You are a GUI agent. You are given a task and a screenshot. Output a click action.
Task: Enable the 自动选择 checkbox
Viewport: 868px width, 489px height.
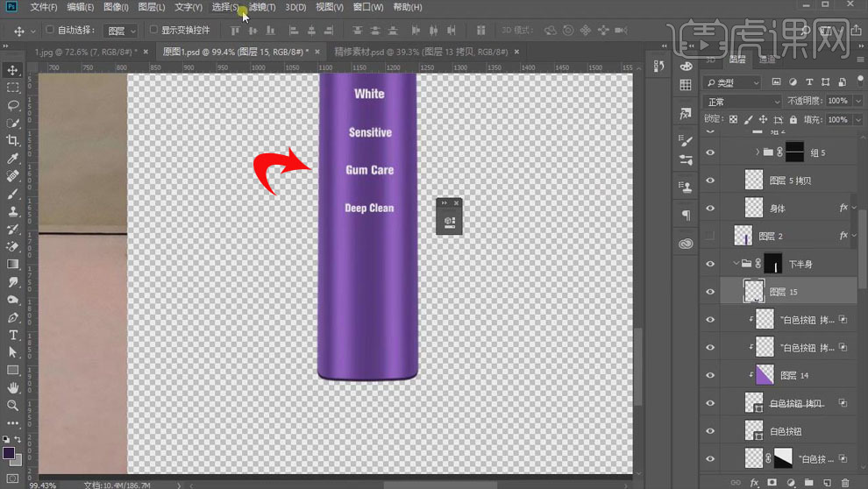[50, 31]
